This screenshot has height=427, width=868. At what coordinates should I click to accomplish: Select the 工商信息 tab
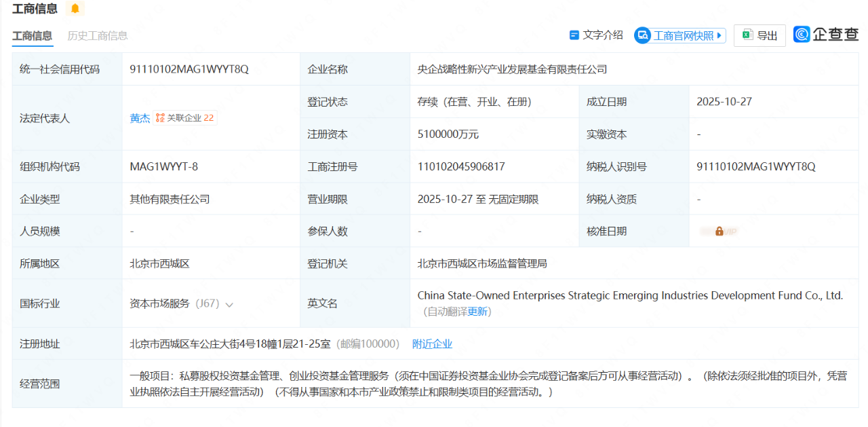32,36
